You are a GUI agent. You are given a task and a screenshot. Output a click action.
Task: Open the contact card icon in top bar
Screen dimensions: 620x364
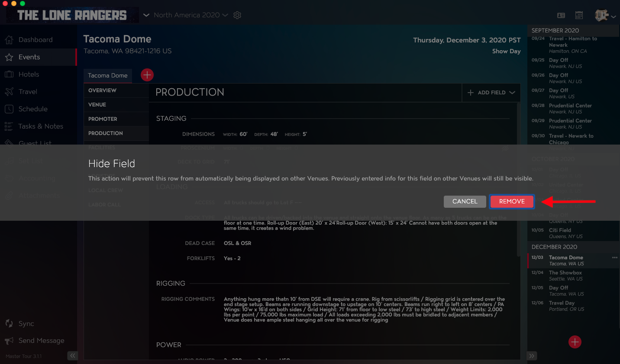tap(561, 15)
